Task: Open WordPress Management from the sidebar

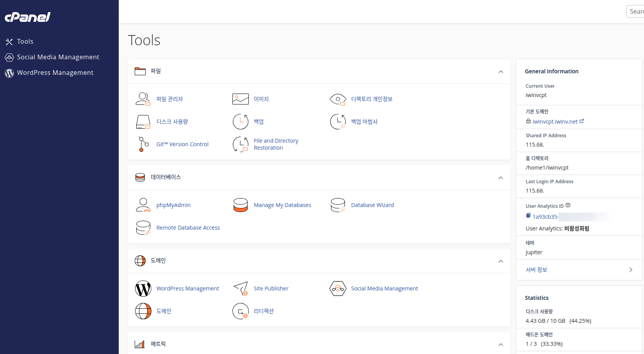Action: tap(55, 73)
